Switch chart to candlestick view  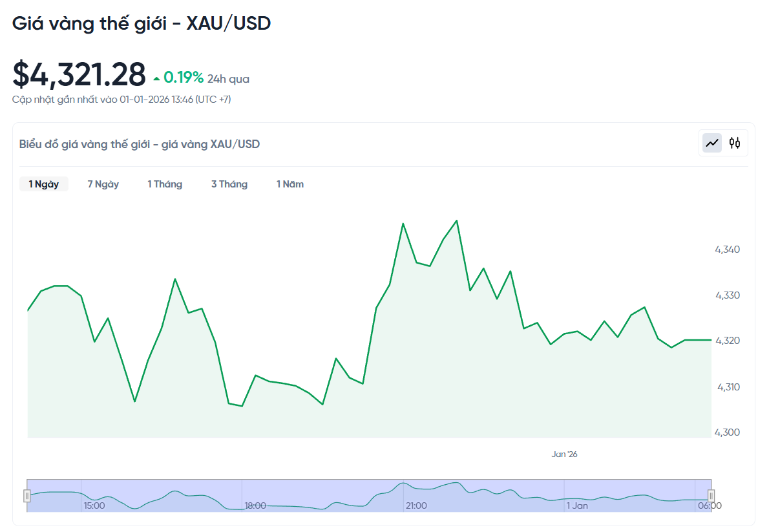(x=734, y=142)
